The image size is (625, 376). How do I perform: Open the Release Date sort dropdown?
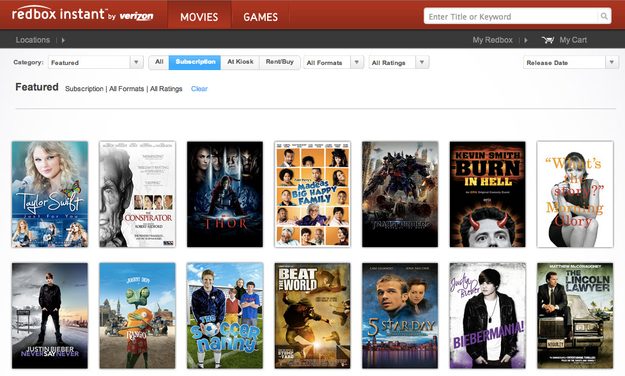[570, 62]
